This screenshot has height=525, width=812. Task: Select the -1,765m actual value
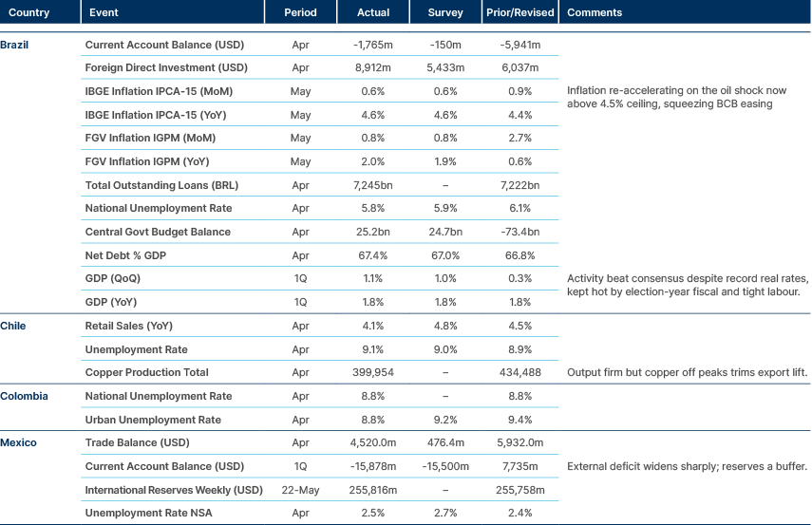(x=373, y=45)
